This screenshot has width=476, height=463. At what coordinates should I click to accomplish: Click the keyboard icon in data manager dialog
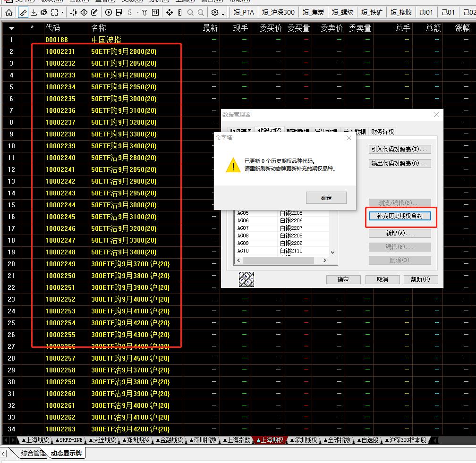(x=246, y=279)
